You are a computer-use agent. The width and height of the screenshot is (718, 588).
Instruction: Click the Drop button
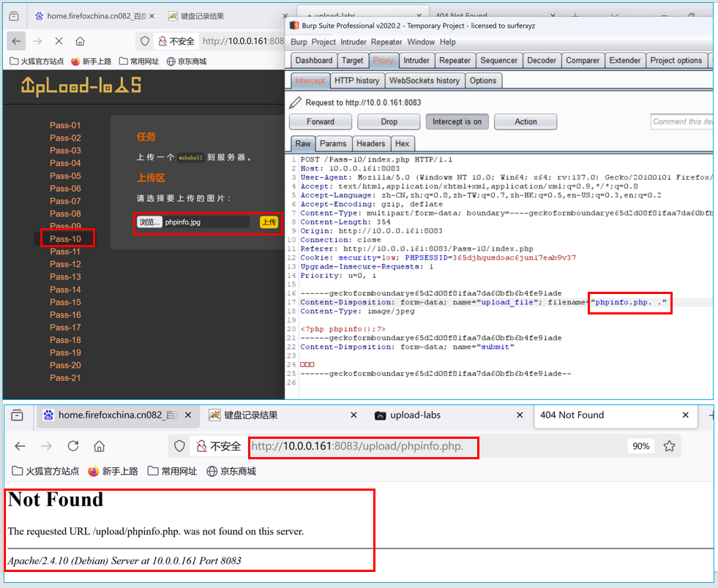coord(389,121)
